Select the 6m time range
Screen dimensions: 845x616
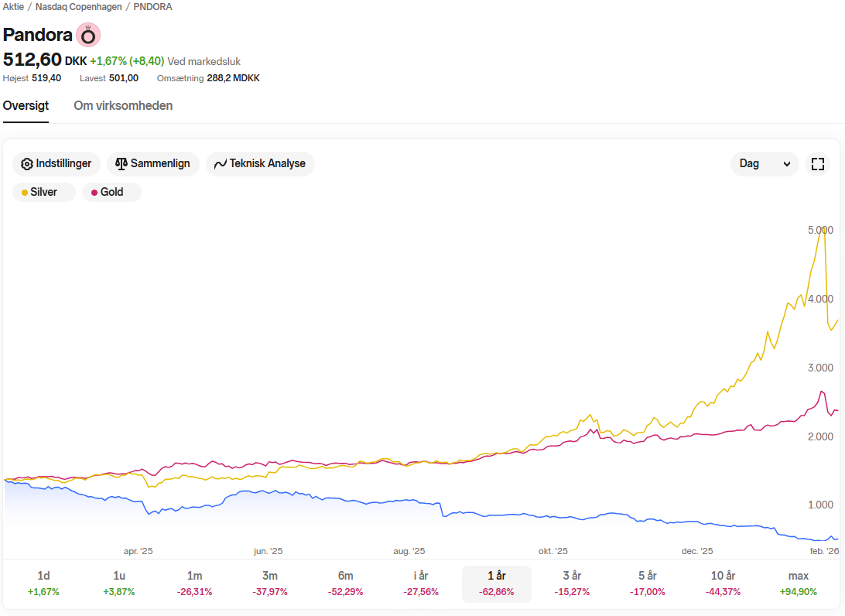(x=345, y=583)
